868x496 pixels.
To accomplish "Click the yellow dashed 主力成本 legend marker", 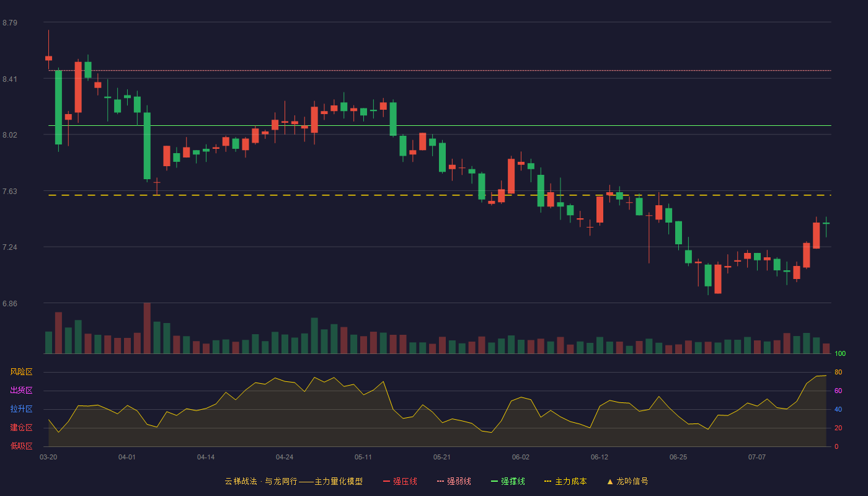I will [x=548, y=481].
